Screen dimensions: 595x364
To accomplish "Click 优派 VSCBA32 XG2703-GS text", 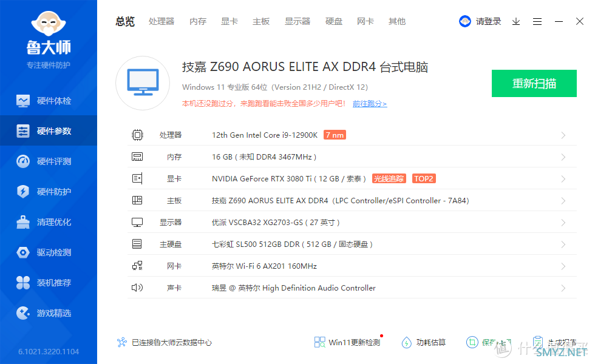I will click(x=276, y=222).
